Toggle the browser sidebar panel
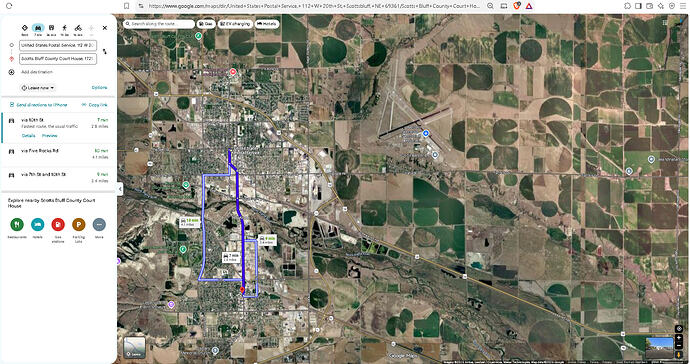The height and width of the screenshot is (364, 690). (639, 6)
